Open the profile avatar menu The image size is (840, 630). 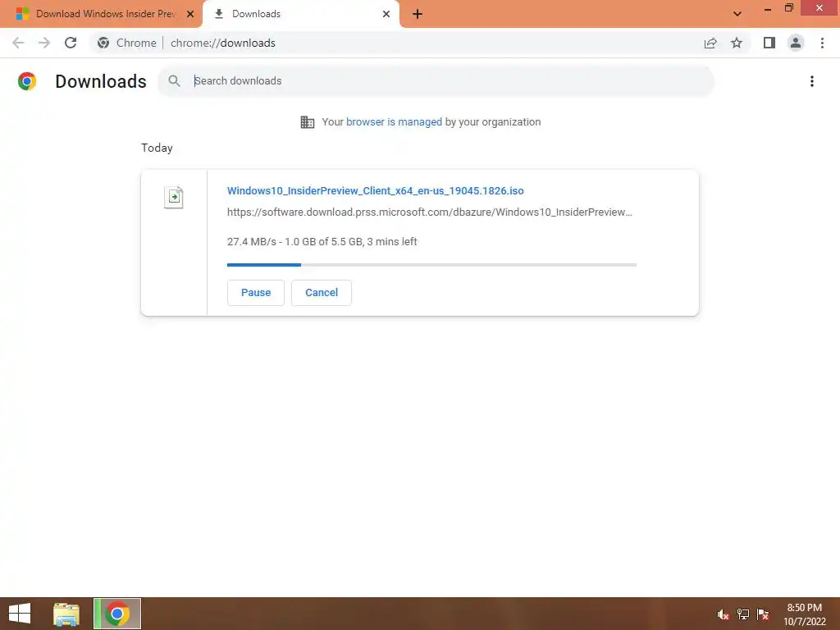pyautogui.click(x=796, y=43)
